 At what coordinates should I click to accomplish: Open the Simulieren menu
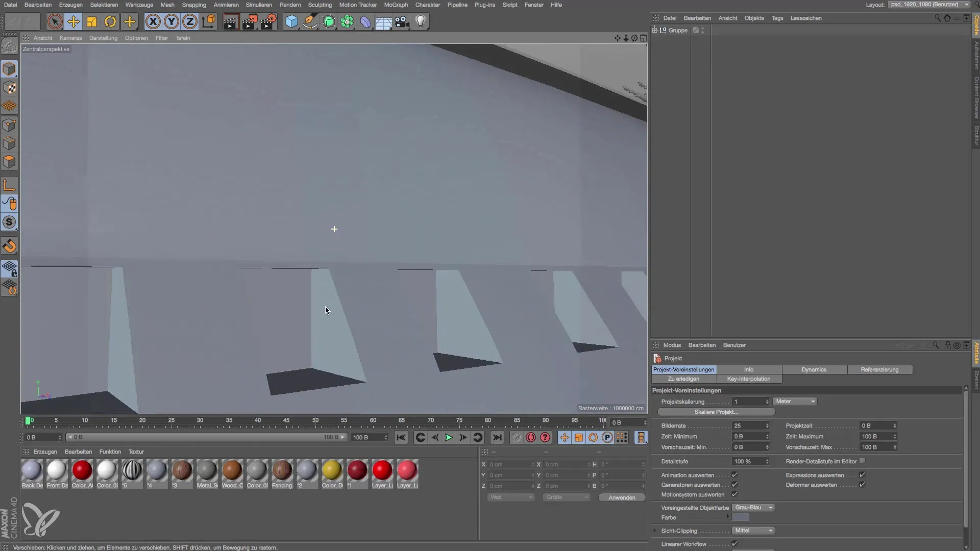point(259,5)
